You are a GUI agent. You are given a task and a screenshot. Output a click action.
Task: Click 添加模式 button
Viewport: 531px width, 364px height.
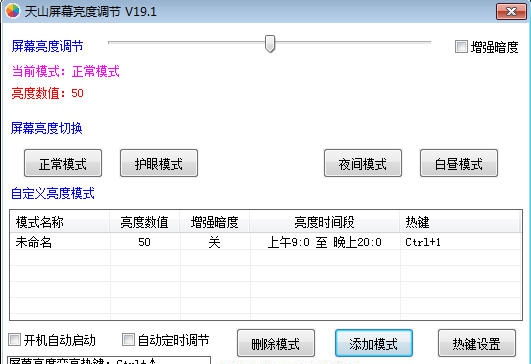point(374,343)
